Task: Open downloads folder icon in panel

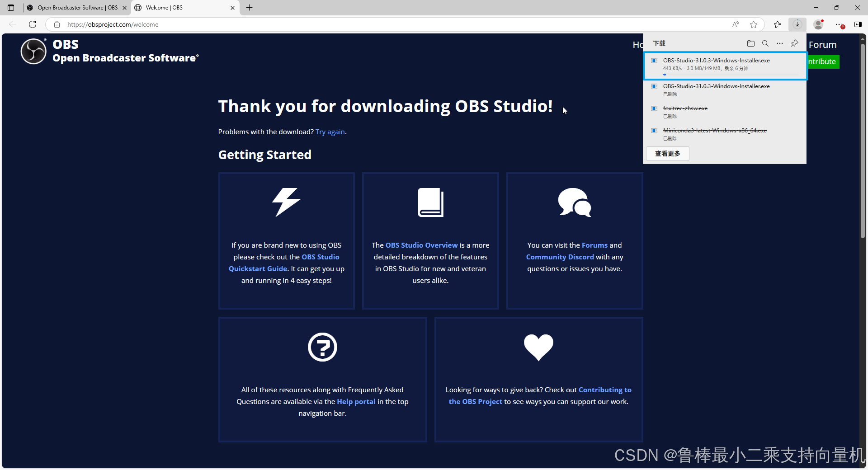Action: pyautogui.click(x=751, y=43)
